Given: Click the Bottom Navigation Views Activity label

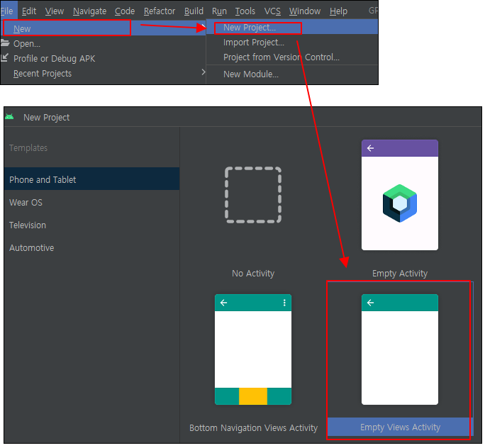Looking at the screenshot, I should pos(253,427).
